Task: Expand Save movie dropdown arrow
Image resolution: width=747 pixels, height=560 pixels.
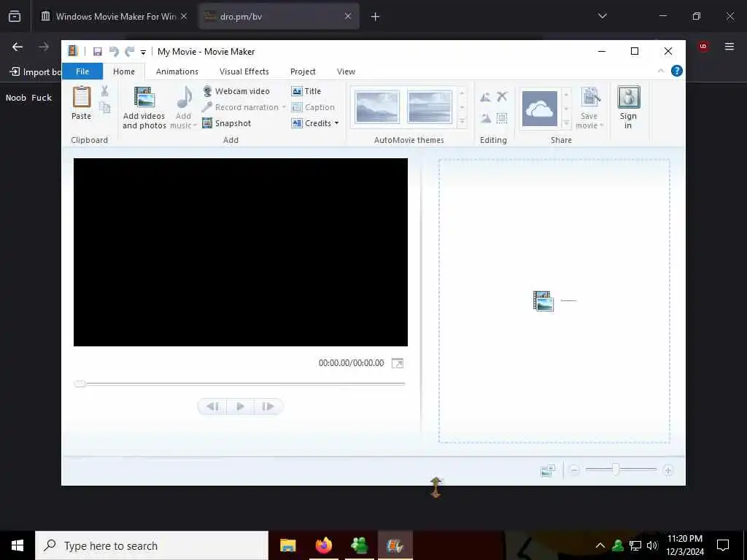Action: click(x=601, y=125)
